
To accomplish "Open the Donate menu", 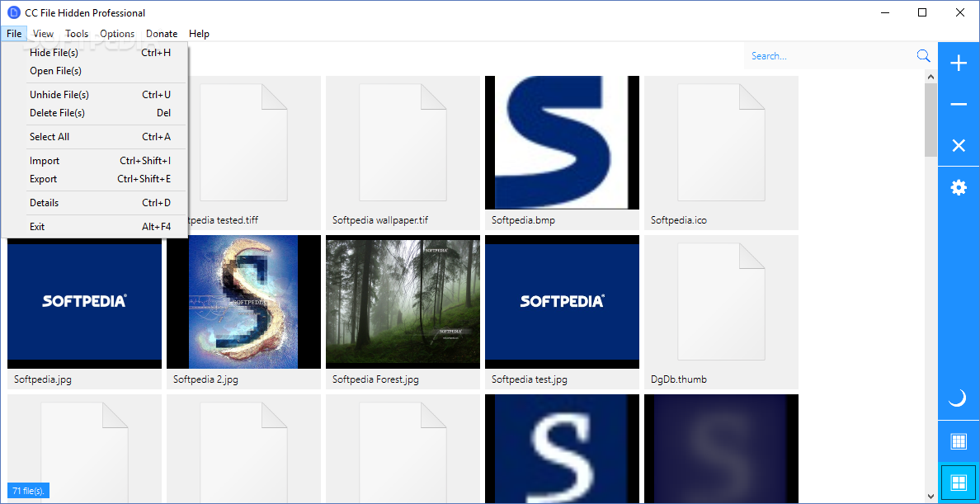I will click(x=162, y=34).
